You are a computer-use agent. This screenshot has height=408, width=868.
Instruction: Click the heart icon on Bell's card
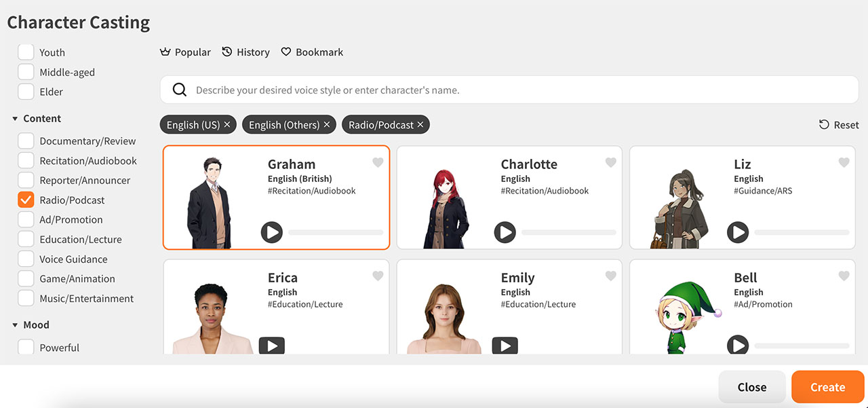844,276
